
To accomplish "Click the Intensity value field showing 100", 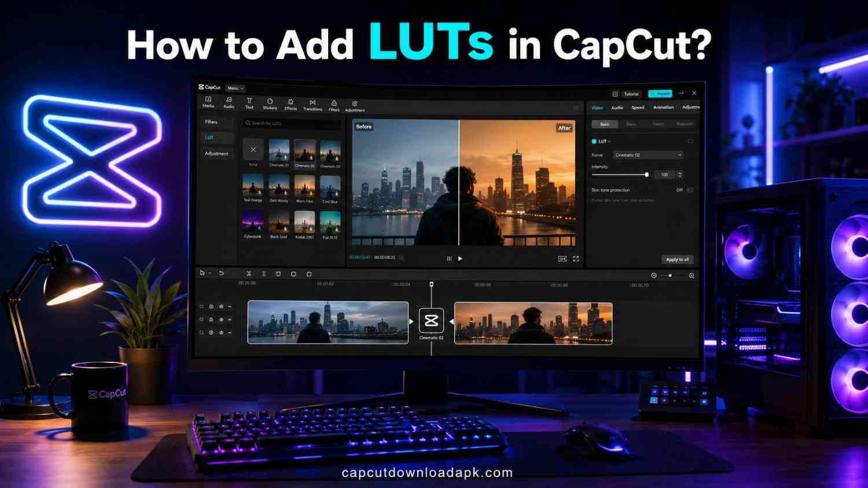I will point(665,175).
